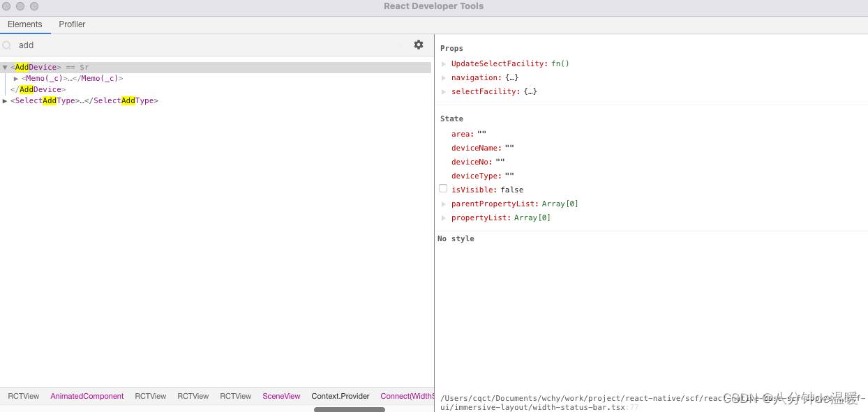
Task: Click the closing AddDevice tag
Action: [38, 90]
